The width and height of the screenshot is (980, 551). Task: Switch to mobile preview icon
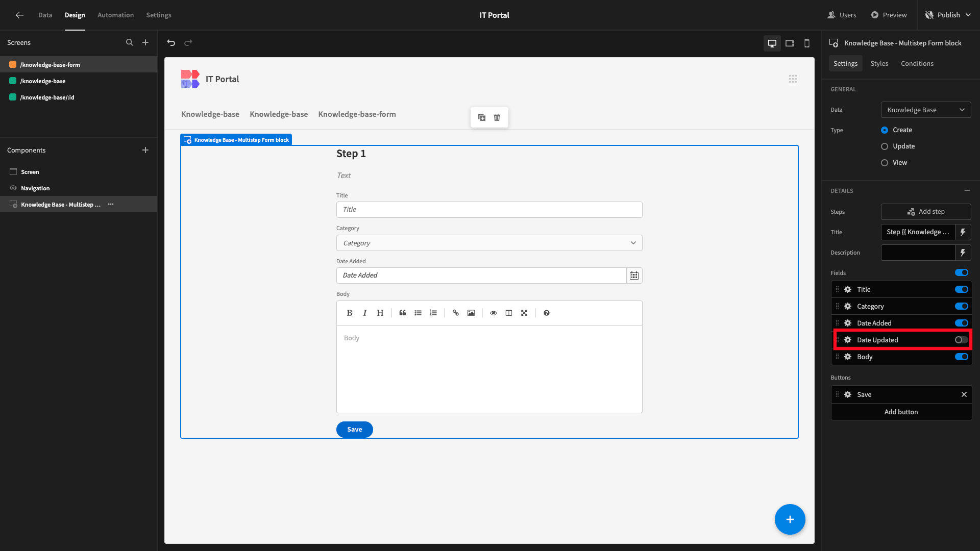pos(807,43)
